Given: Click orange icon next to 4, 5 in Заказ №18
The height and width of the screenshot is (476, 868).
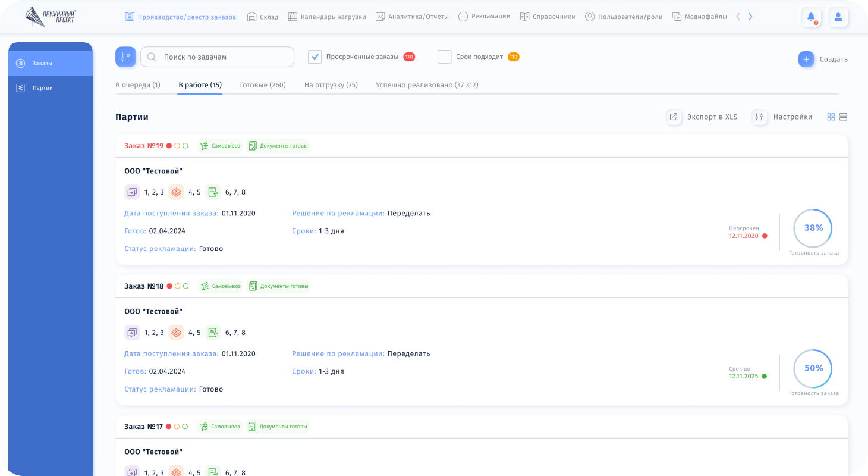Looking at the screenshot, I should tap(176, 333).
